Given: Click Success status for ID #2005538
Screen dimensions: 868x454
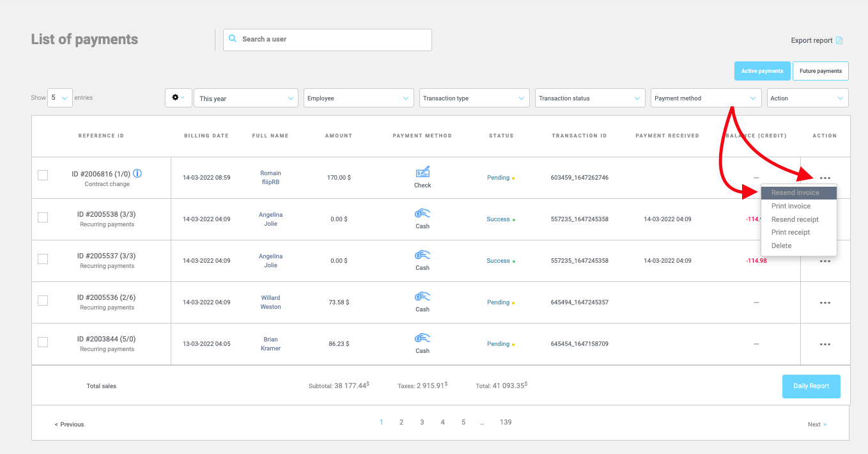Looking at the screenshot, I should [499, 219].
